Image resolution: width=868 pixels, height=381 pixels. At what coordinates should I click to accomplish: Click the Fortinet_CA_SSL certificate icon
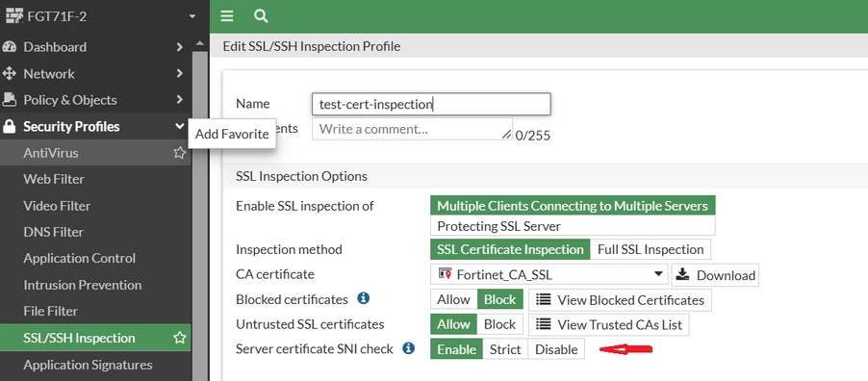tap(445, 274)
